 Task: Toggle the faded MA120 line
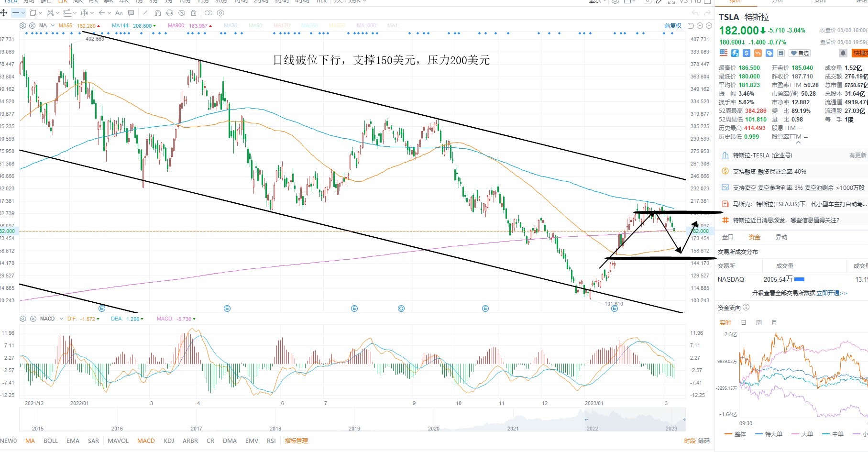pyautogui.click(x=282, y=26)
